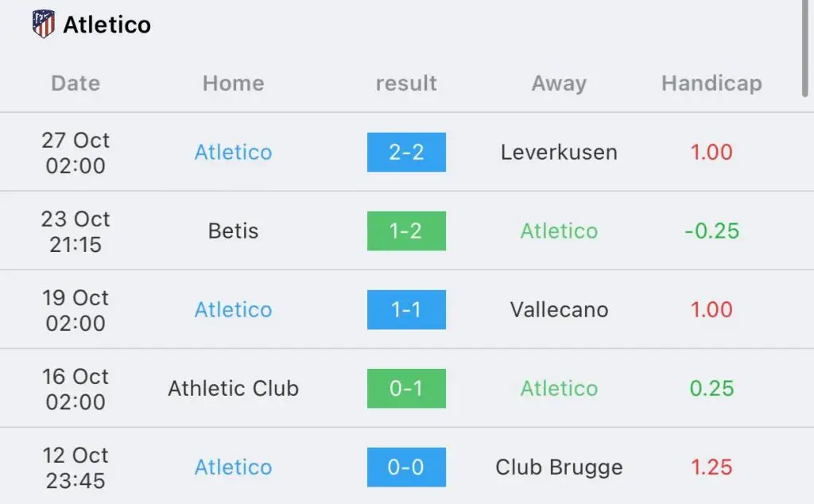Select the 12 Oct 23:45 match date
Image resolution: width=814 pixels, height=504 pixels.
(x=76, y=467)
